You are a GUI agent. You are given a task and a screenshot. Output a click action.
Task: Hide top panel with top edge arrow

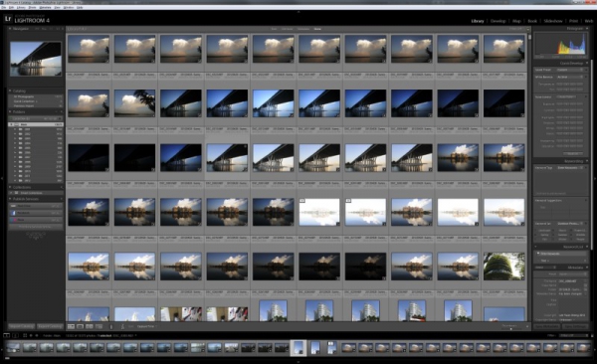298,12
